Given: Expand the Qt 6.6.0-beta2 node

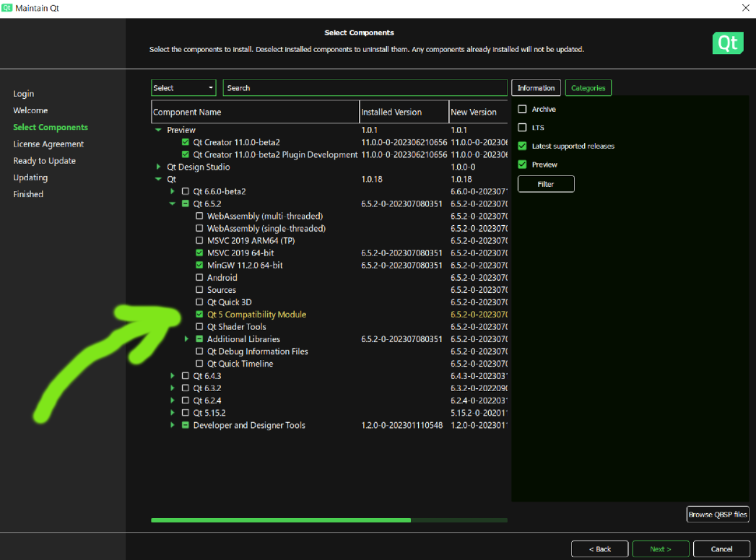Looking at the screenshot, I should (x=172, y=191).
